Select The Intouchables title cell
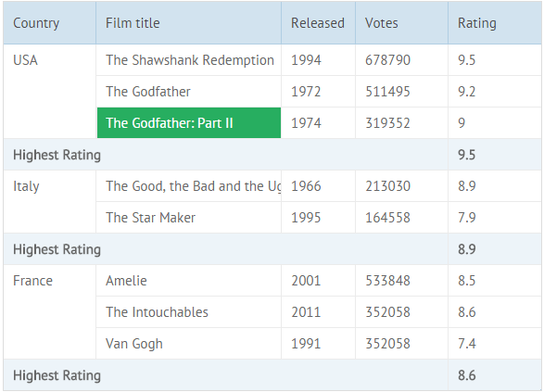This screenshot has height=392, width=544. click(x=188, y=312)
